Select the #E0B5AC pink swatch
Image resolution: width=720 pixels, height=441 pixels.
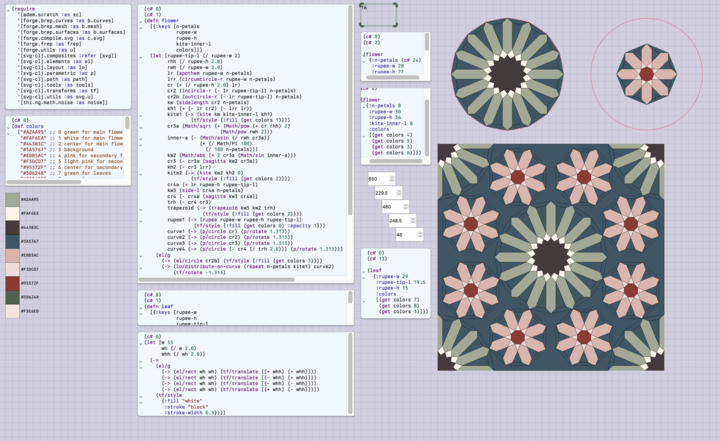[12, 255]
